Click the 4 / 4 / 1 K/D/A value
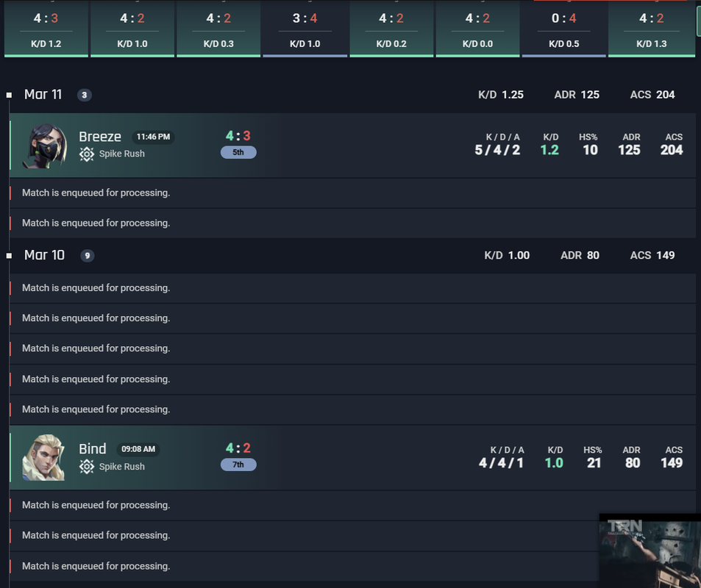The image size is (701, 588). (501, 463)
